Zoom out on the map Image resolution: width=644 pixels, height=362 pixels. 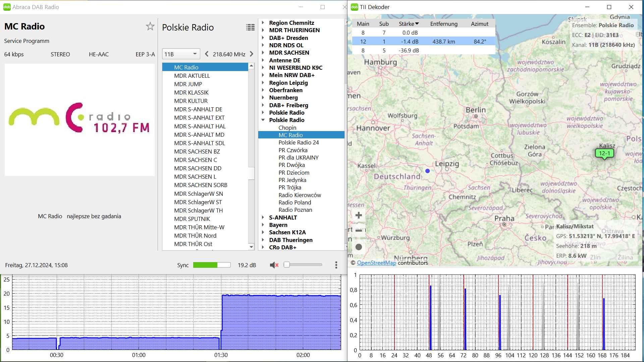[x=359, y=231]
